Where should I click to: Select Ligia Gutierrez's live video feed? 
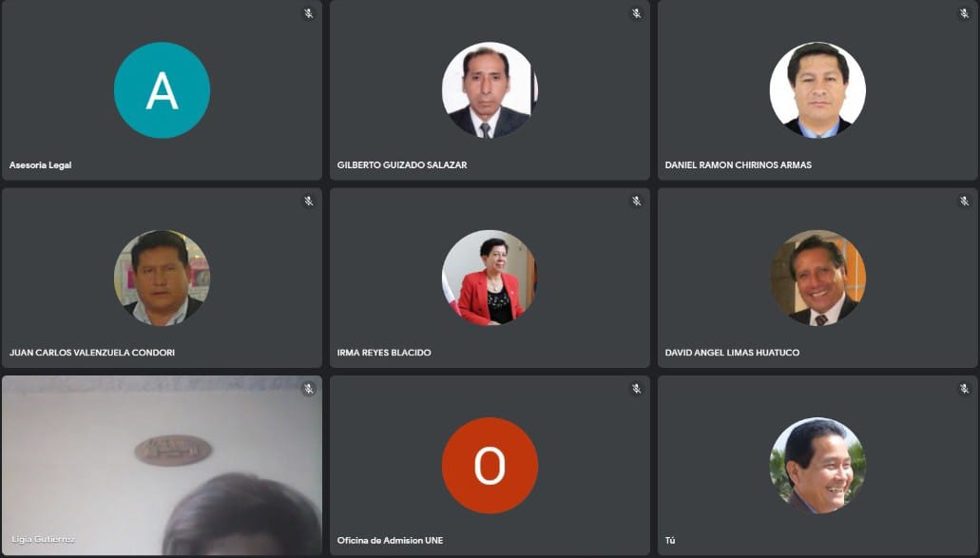coord(162,466)
